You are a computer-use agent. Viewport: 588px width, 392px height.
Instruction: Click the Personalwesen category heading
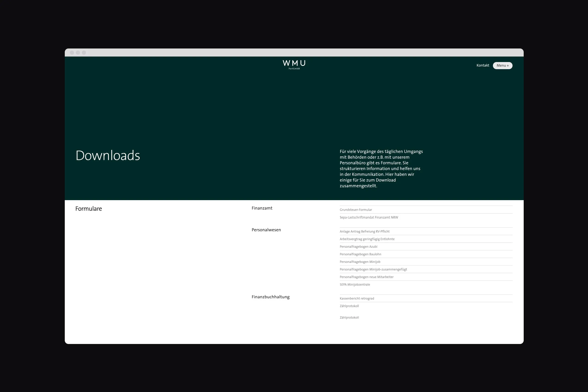(x=266, y=230)
